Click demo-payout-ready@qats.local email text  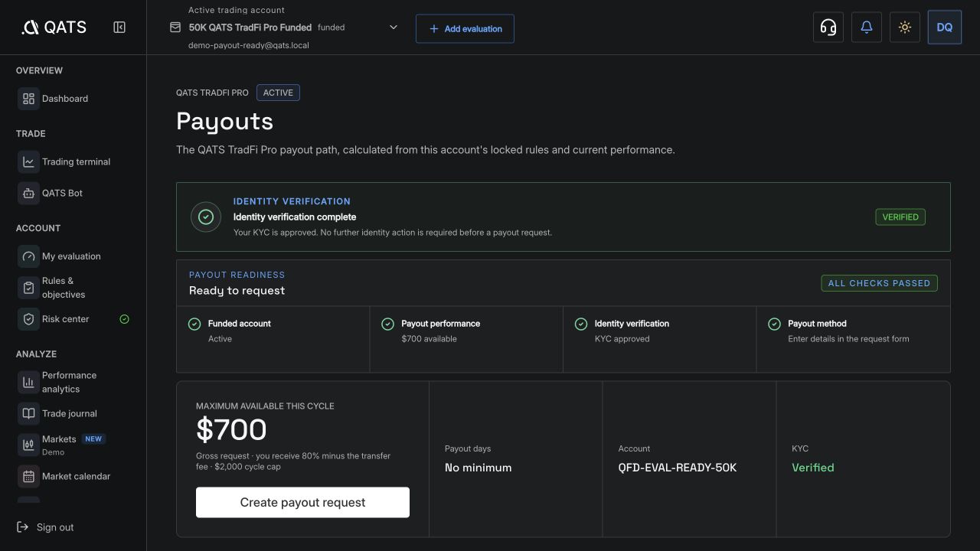click(249, 45)
